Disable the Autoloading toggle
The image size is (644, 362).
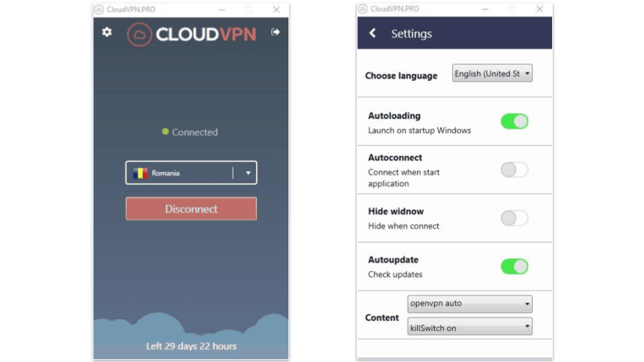tap(515, 121)
